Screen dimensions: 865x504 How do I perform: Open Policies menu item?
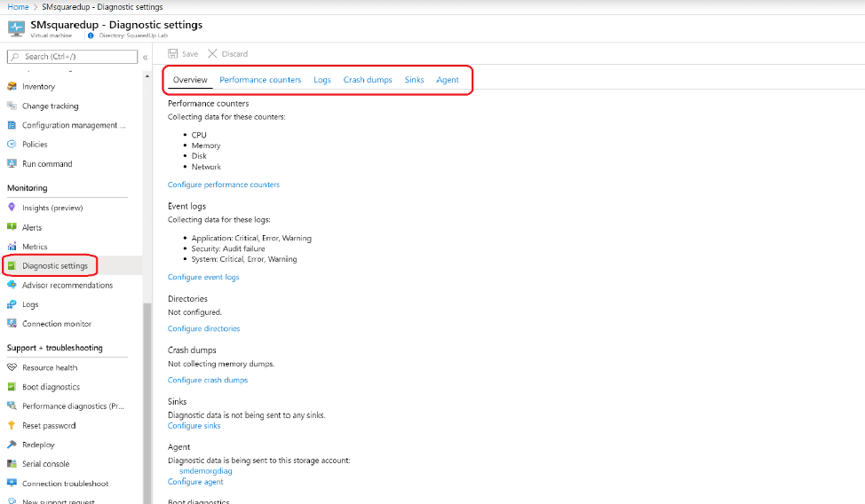[x=35, y=145]
